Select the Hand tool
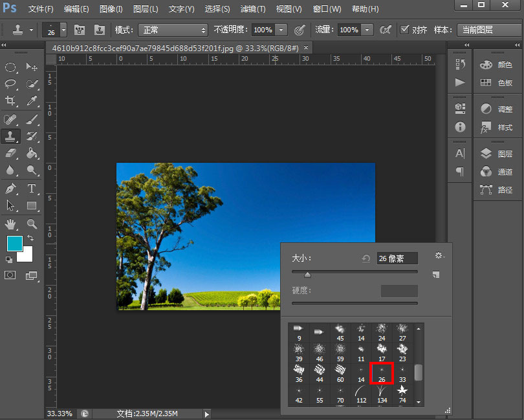 pyautogui.click(x=10, y=224)
